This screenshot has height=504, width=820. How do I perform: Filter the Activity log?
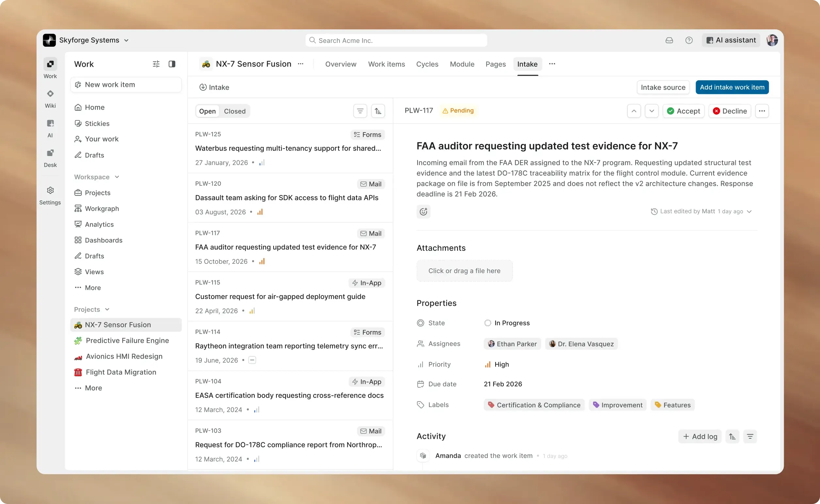tap(750, 436)
